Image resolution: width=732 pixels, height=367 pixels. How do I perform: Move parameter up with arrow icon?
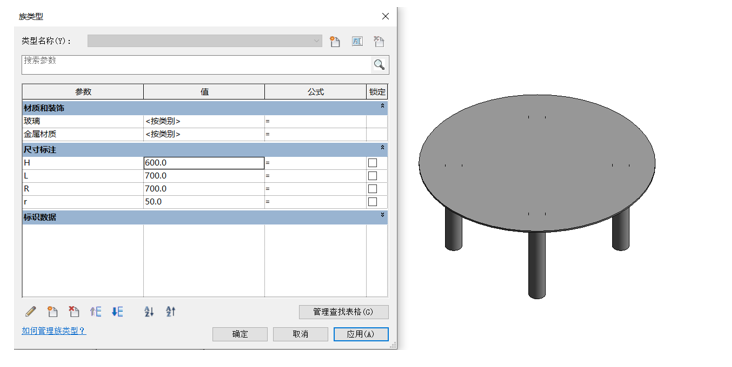pos(96,311)
